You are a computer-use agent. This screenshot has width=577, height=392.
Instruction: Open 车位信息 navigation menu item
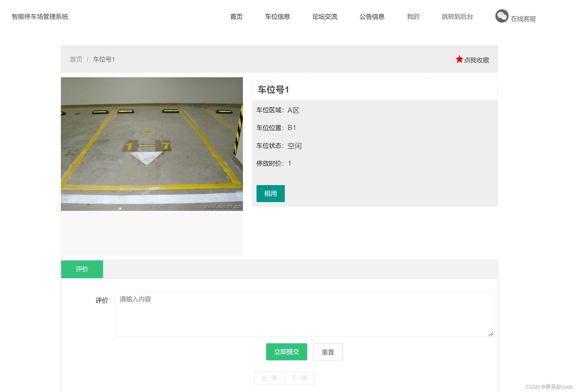click(277, 17)
